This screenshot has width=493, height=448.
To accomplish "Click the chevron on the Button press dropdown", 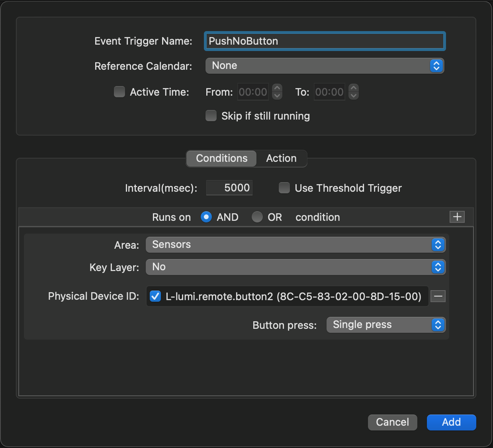I will (x=438, y=325).
